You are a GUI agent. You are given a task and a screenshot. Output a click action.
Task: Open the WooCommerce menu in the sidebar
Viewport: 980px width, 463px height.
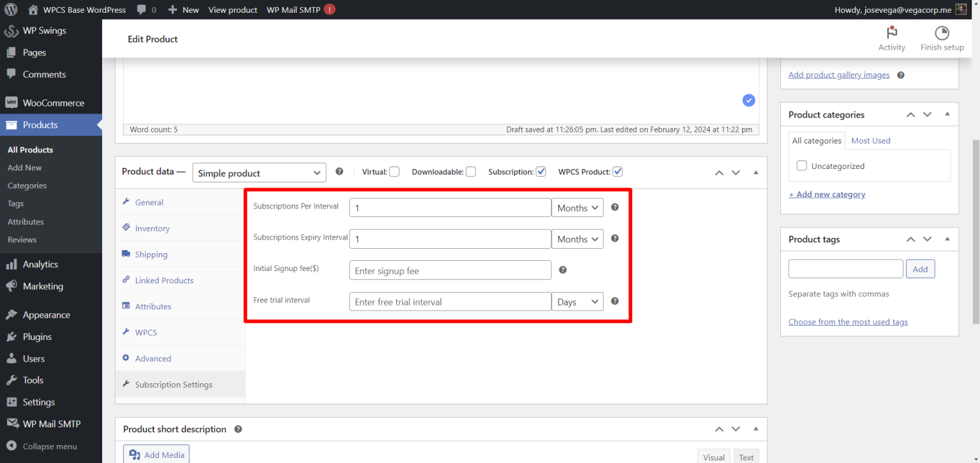[x=52, y=103]
